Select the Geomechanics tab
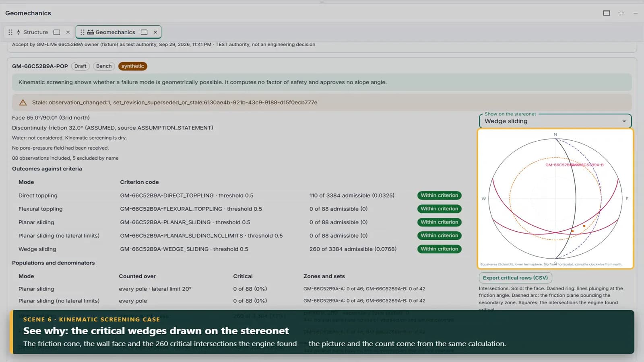Image resolution: width=644 pixels, height=362 pixels. [x=115, y=32]
